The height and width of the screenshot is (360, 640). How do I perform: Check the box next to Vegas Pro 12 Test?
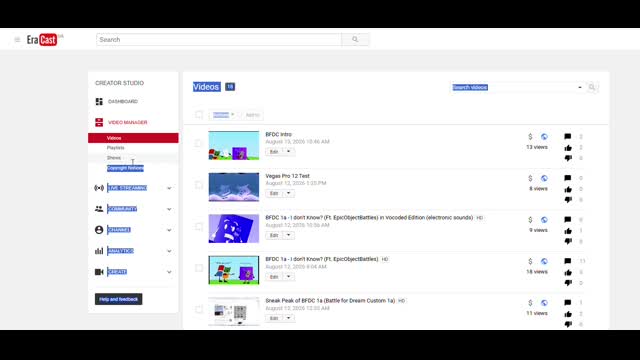pyautogui.click(x=199, y=185)
